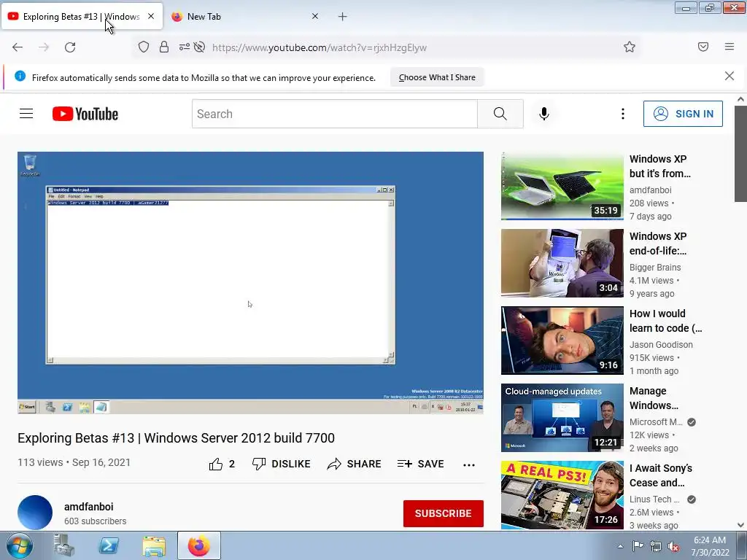Image resolution: width=747 pixels, height=560 pixels.
Task: Save the video to a playlist
Action: (x=421, y=464)
